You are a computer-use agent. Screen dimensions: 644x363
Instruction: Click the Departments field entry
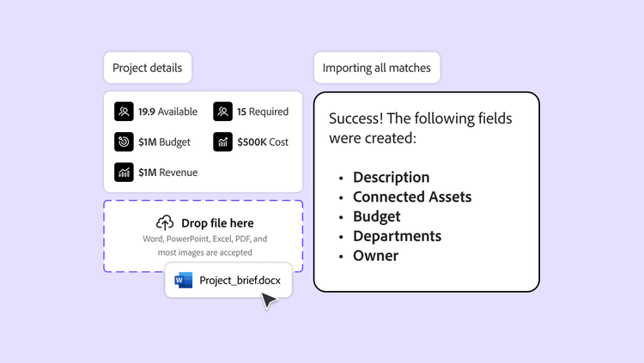397,236
